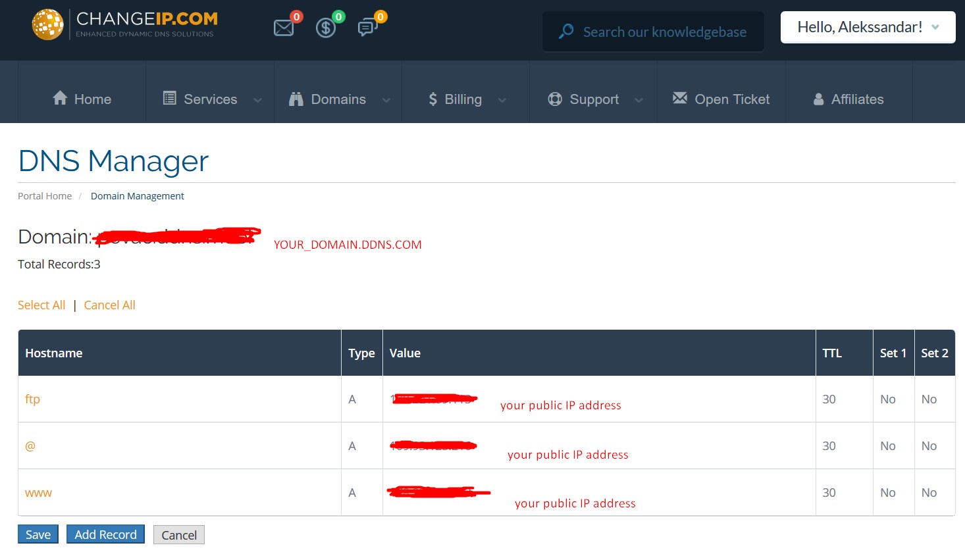Toggle Set 1 for the ftp record

pyautogui.click(x=888, y=399)
